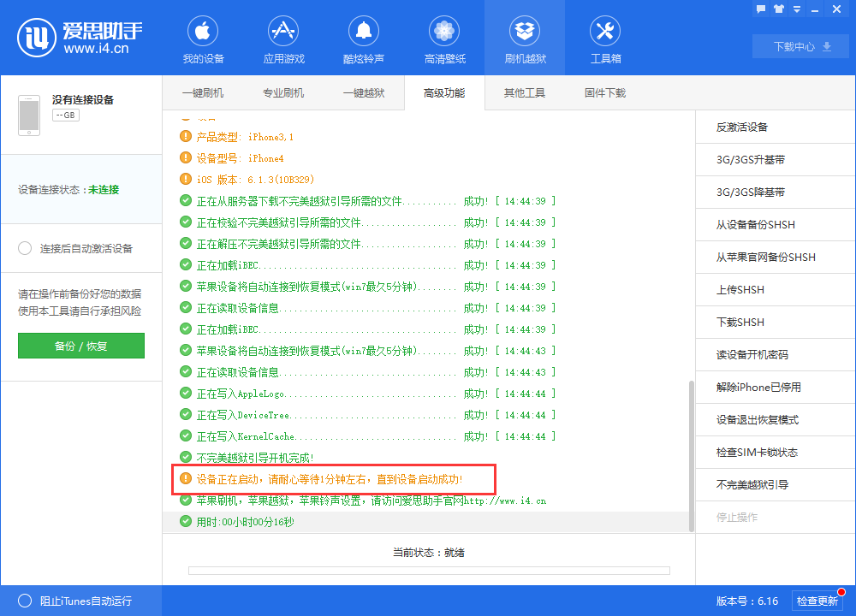Click the i4 爱思助手 logo
Screen dimensions: 856x616
click(x=80, y=38)
